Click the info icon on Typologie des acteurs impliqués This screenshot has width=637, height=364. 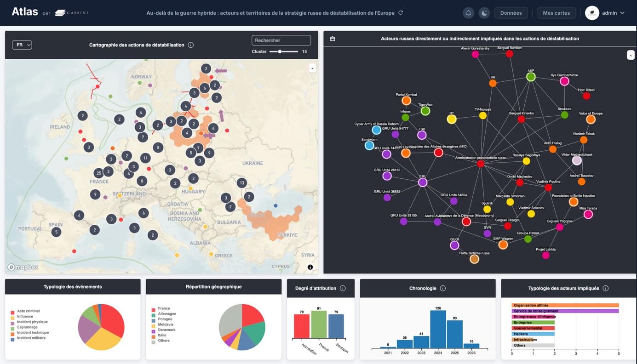(x=605, y=288)
